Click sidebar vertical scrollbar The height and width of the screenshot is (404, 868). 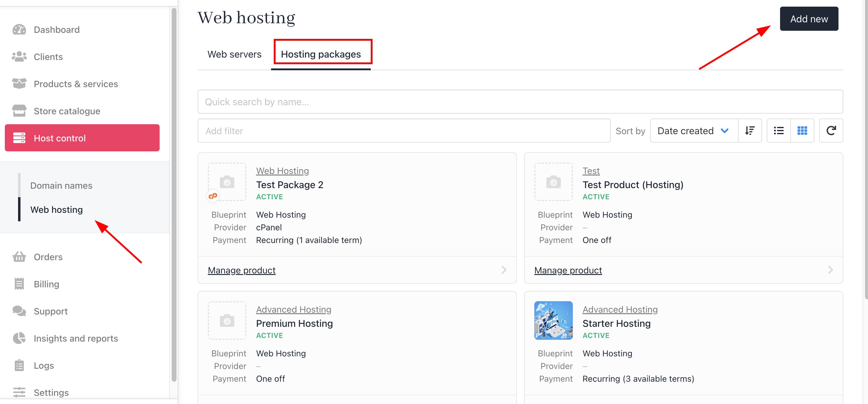(x=174, y=194)
